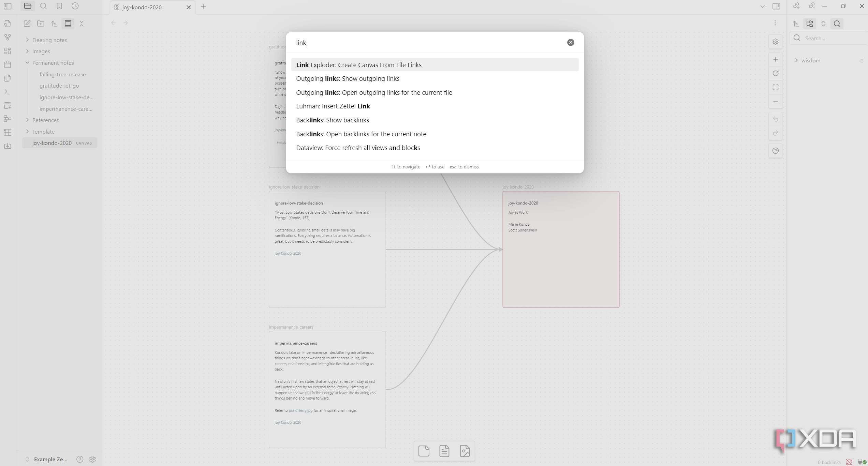Image resolution: width=868 pixels, height=466 pixels.
Task: Open graph view from the left ribbon
Action: point(8,37)
